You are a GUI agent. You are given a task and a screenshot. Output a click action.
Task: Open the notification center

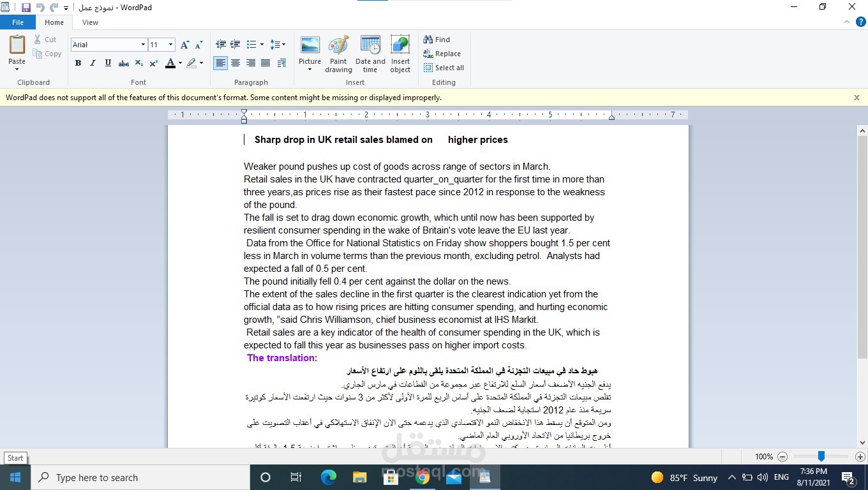click(849, 477)
